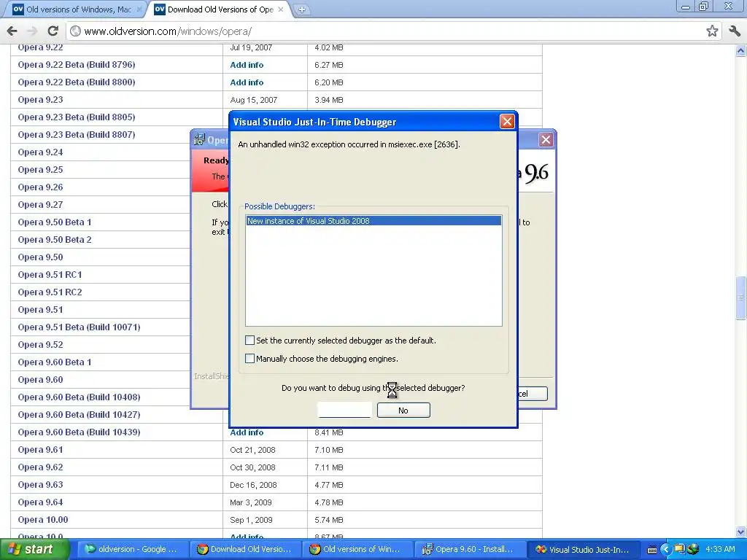This screenshot has height=560, width=747.
Task: Click the network globe tray icon
Action: [693, 550]
